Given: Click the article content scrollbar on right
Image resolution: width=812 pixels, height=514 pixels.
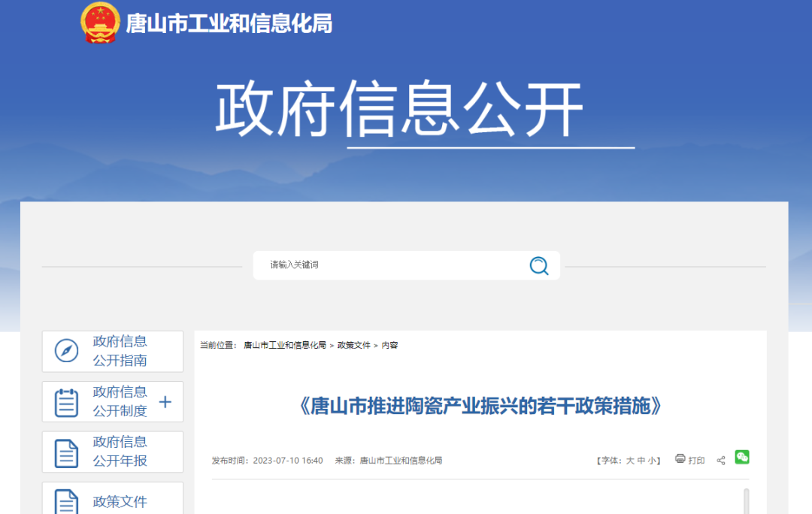Looking at the screenshot, I should click(746, 500).
